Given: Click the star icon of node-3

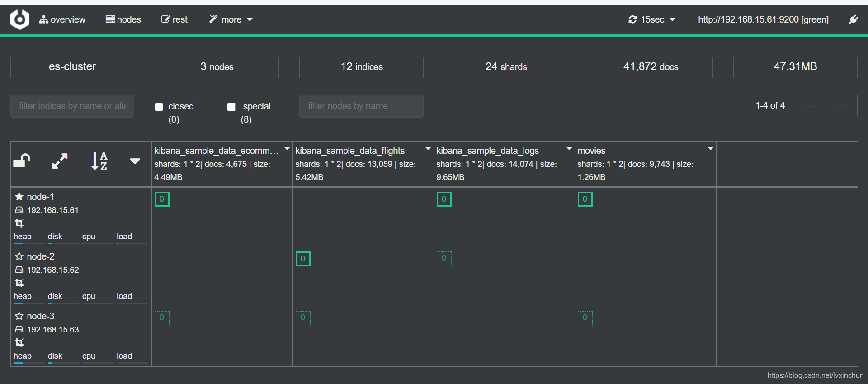Looking at the screenshot, I should click(x=19, y=316).
